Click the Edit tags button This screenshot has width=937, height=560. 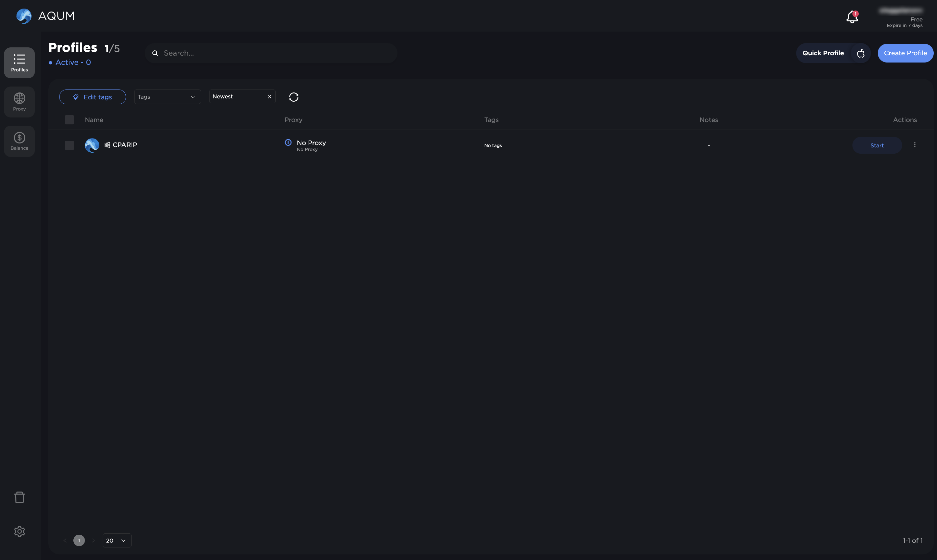pyautogui.click(x=92, y=97)
